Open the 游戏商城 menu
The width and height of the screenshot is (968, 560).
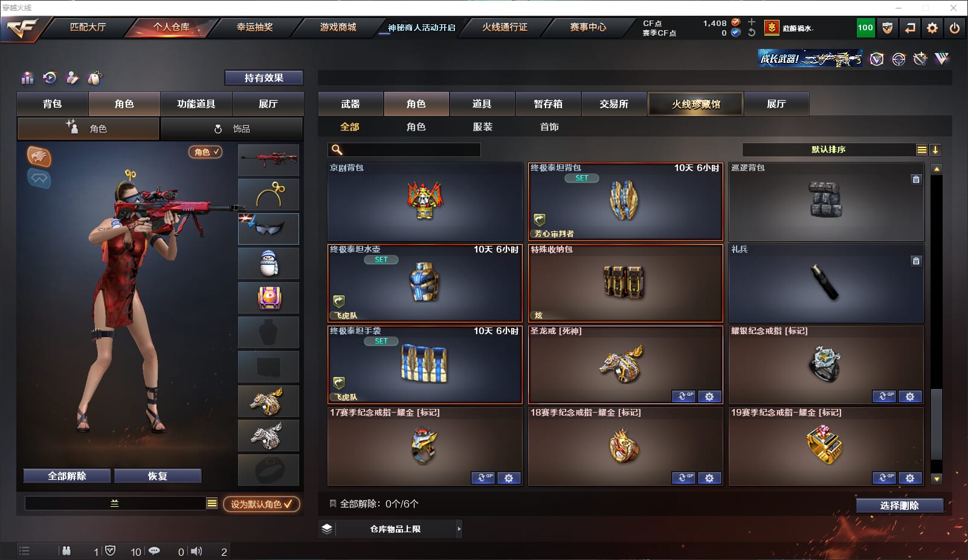click(338, 27)
